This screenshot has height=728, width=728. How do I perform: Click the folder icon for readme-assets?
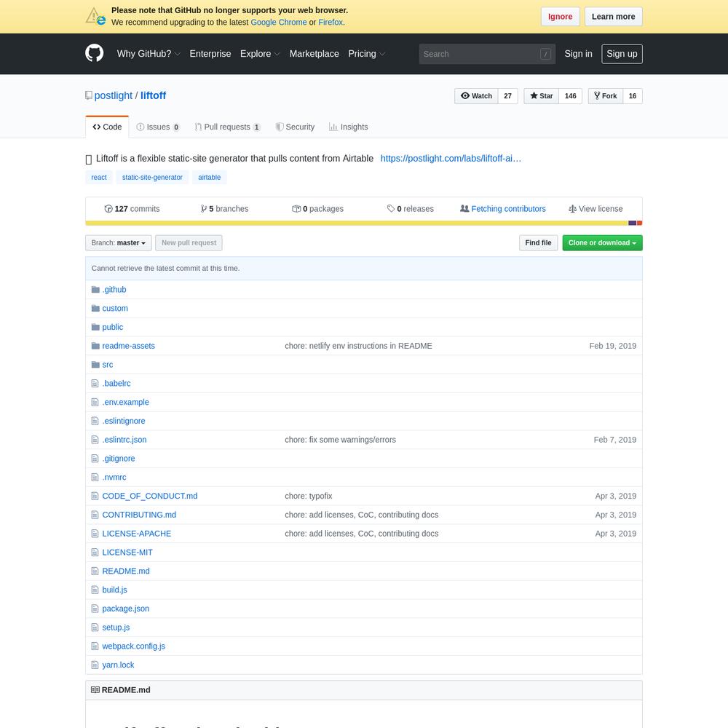coord(95,346)
